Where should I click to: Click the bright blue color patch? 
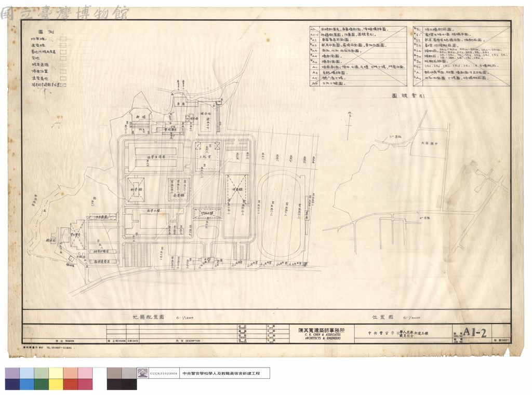(27, 384)
